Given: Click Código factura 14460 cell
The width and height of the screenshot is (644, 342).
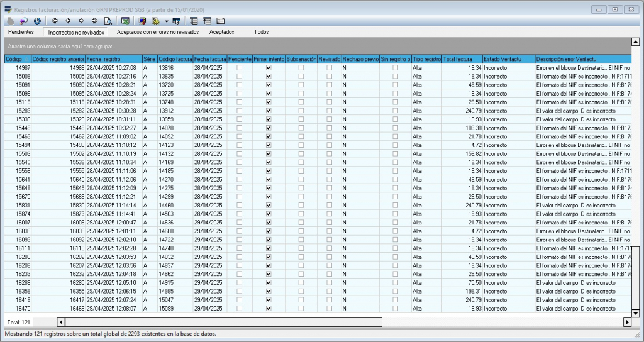Looking at the screenshot, I should coord(175,206).
